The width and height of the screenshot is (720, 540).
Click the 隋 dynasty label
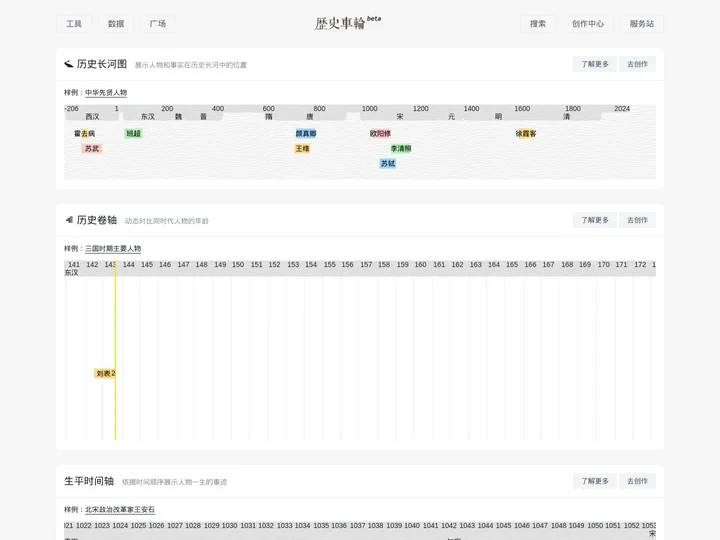point(269,117)
